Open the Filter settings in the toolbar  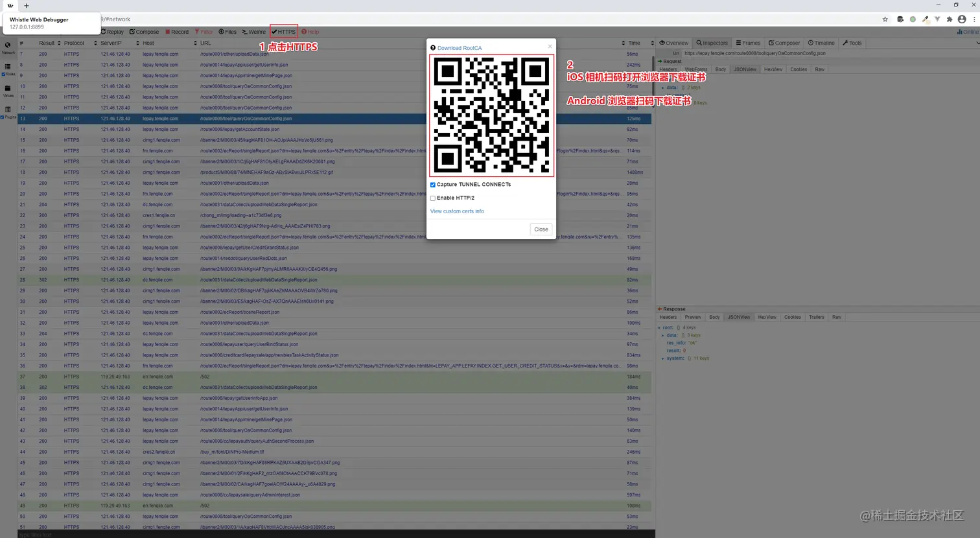click(x=204, y=32)
